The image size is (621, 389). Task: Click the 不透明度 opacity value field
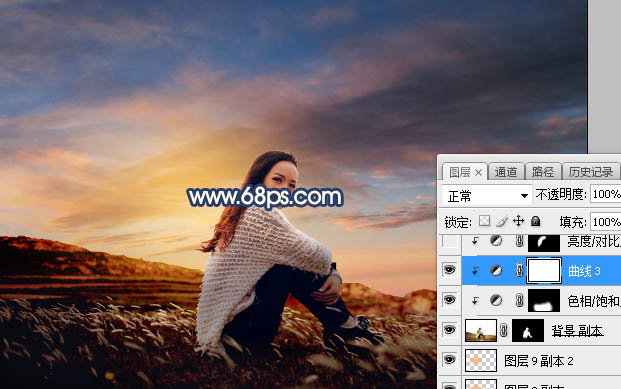(x=606, y=194)
